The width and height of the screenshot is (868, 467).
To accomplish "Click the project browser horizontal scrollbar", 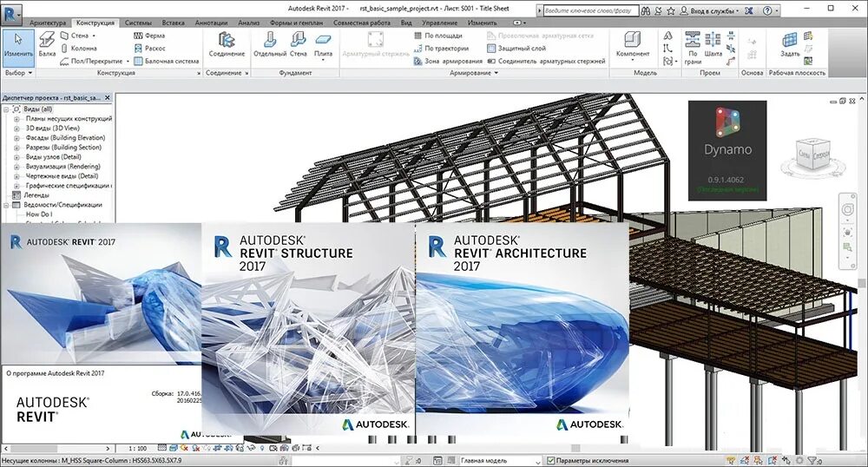I will click(x=57, y=448).
